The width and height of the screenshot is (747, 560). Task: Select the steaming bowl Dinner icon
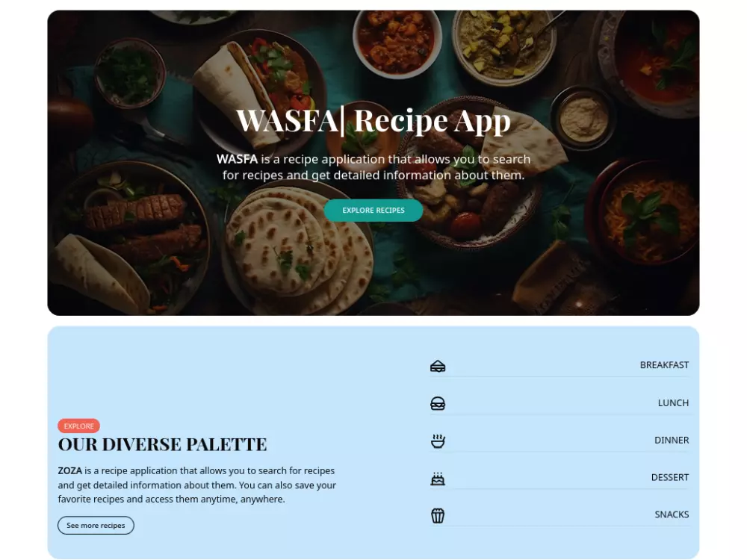pos(437,441)
